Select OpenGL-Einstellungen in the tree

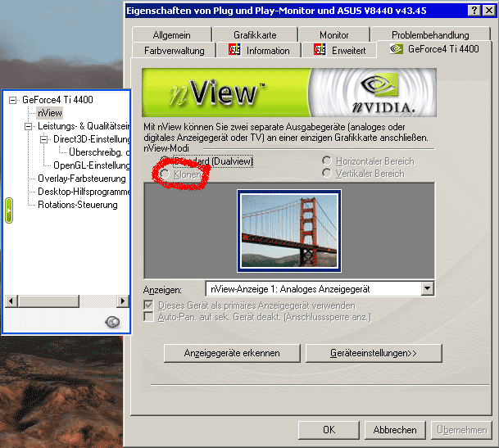coord(91,165)
